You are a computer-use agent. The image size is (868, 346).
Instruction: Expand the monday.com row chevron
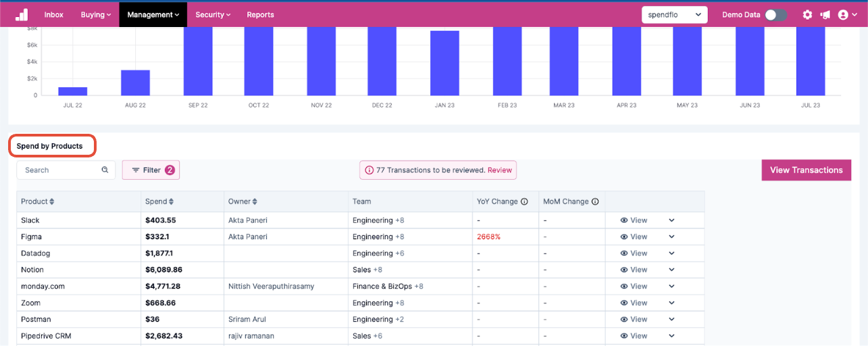(671, 287)
